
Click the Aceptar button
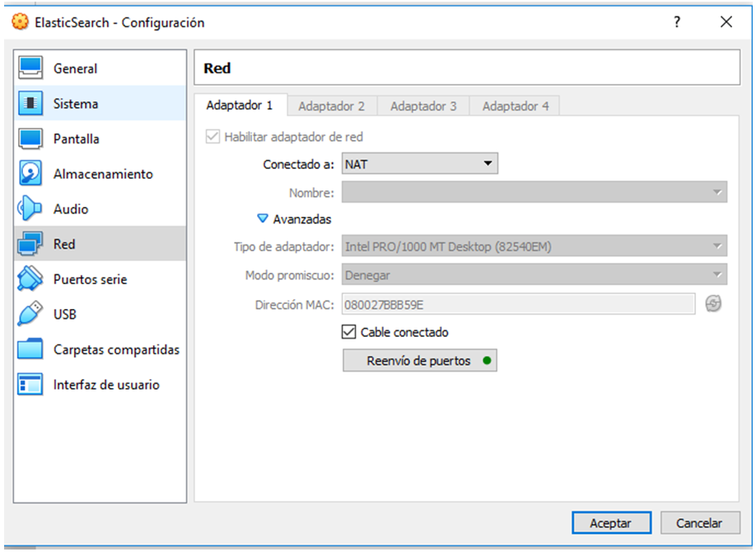pyautogui.click(x=611, y=523)
